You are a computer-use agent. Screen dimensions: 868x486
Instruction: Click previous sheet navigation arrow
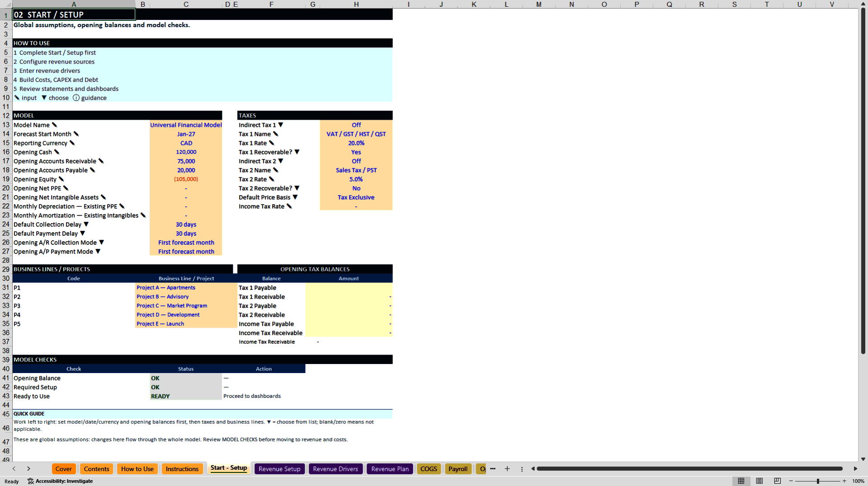coord(14,469)
